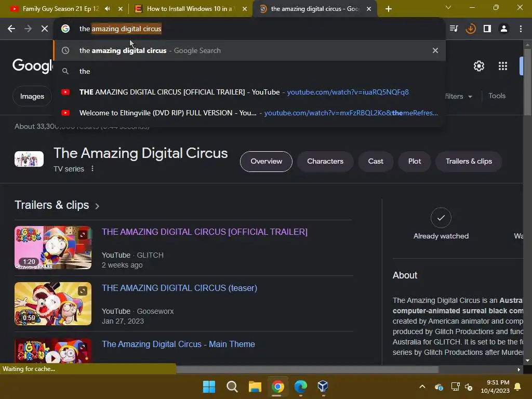Open network display tray icon
Screen dimensions: 532x399
[x=455, y=387]
